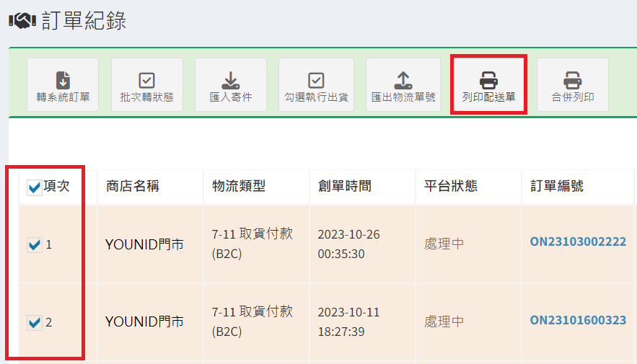
Task: Click the 訂單編號 column header
Action: click(x=557, y=187)
